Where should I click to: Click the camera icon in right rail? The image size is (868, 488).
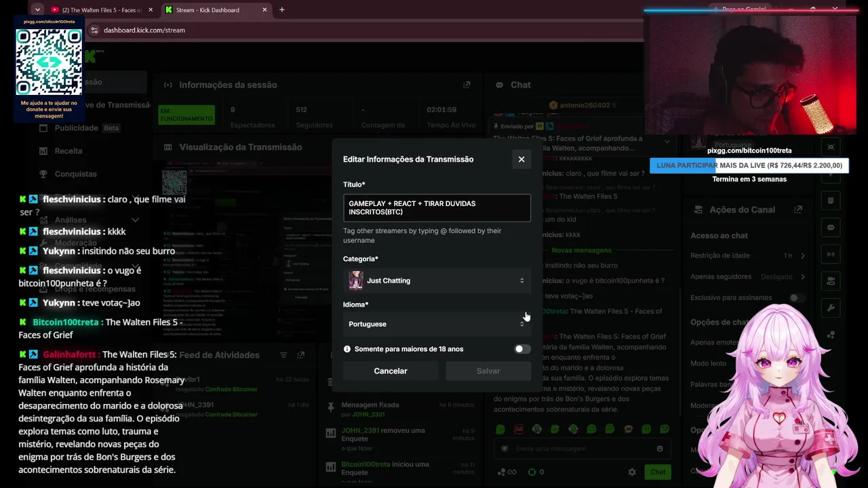click(831, 281)
